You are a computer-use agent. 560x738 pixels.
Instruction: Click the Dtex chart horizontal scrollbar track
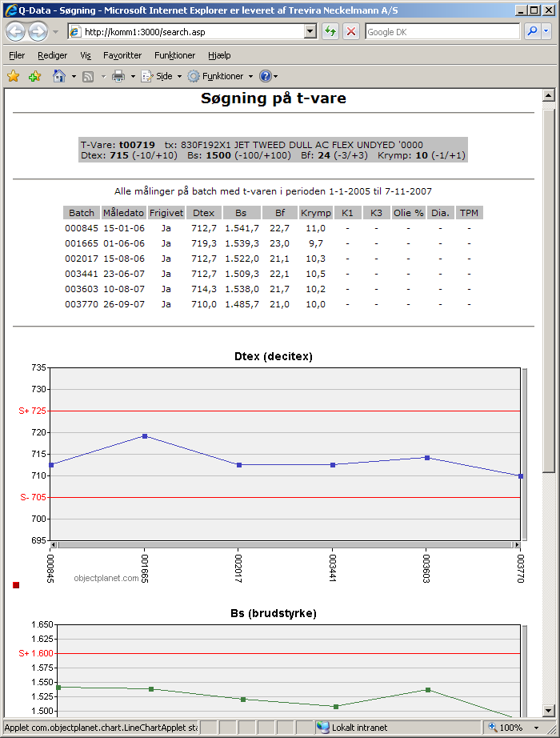click(x=285, y=544)
